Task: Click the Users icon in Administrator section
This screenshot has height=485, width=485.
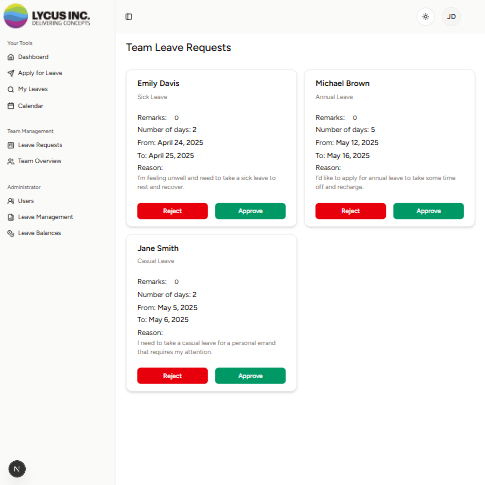Action: [x=11, y=201]
